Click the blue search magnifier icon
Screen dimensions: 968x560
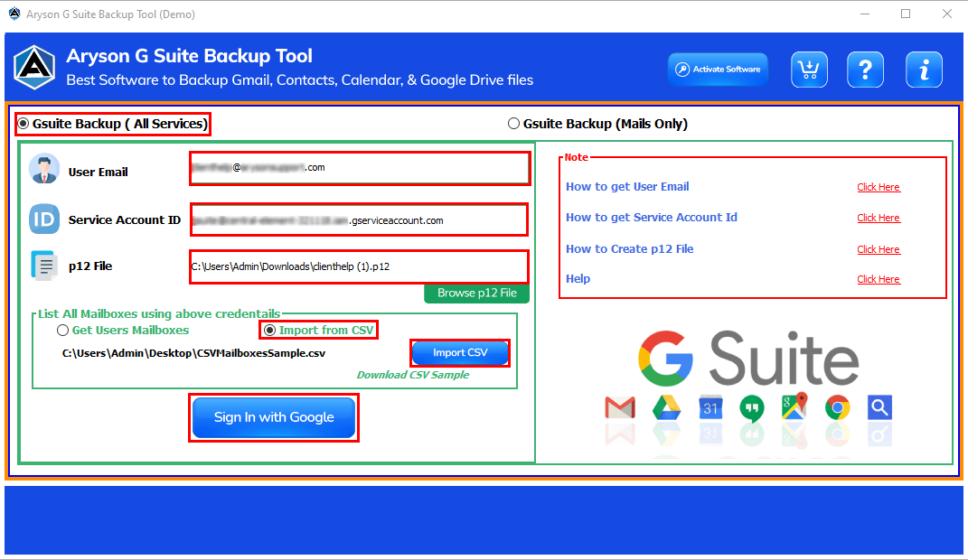pyautogui.click(x=879, y=407)
